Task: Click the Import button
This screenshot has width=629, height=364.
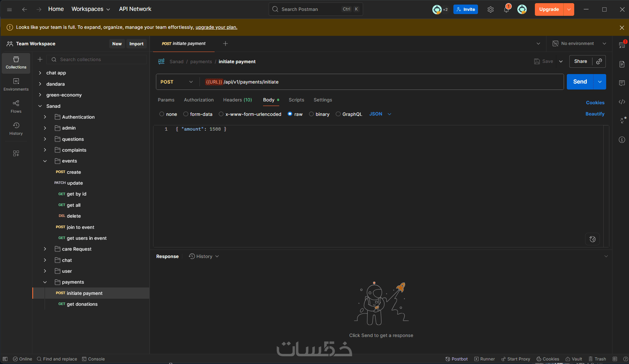Action: pos(136,44)
